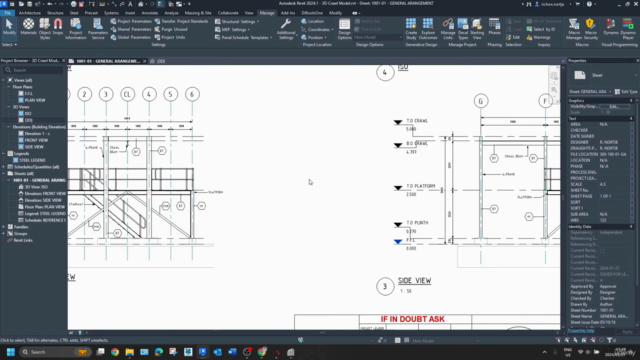The image size is (640, 360).
Task: Open the Sheet: GENERAL ARA type selector dropdown
Action: click(590, 91)
